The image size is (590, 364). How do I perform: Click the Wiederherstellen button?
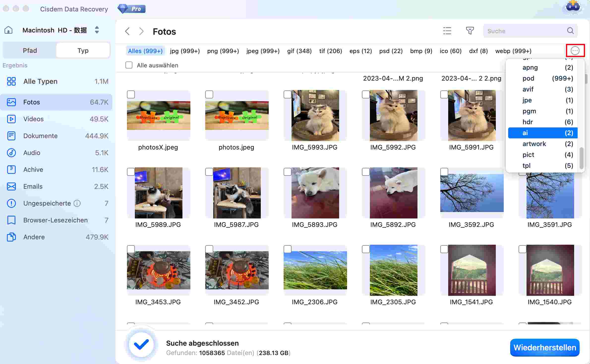pyautogui.click(x=545, y=347)
